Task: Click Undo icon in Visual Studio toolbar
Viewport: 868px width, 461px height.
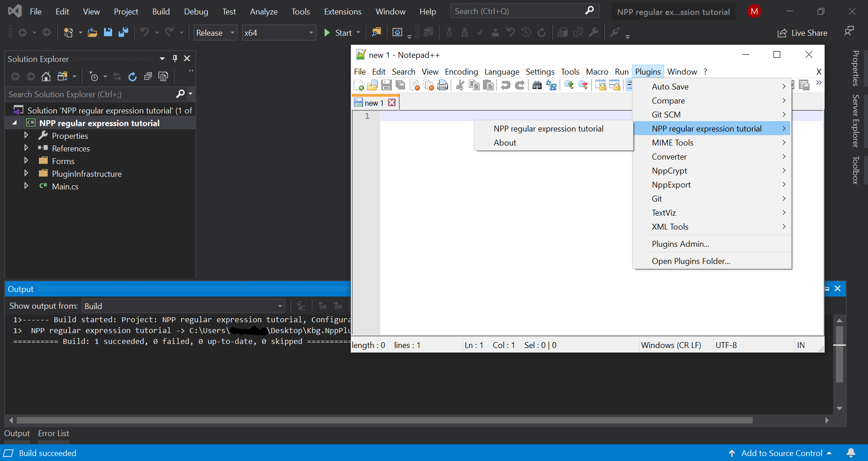Action: (x=145, y=32)
